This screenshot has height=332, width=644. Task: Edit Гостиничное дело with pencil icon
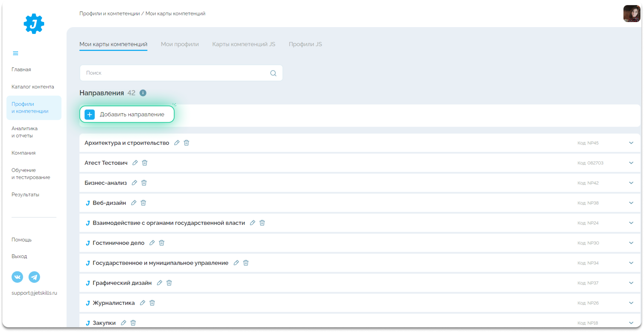click(x=152, y=243)
